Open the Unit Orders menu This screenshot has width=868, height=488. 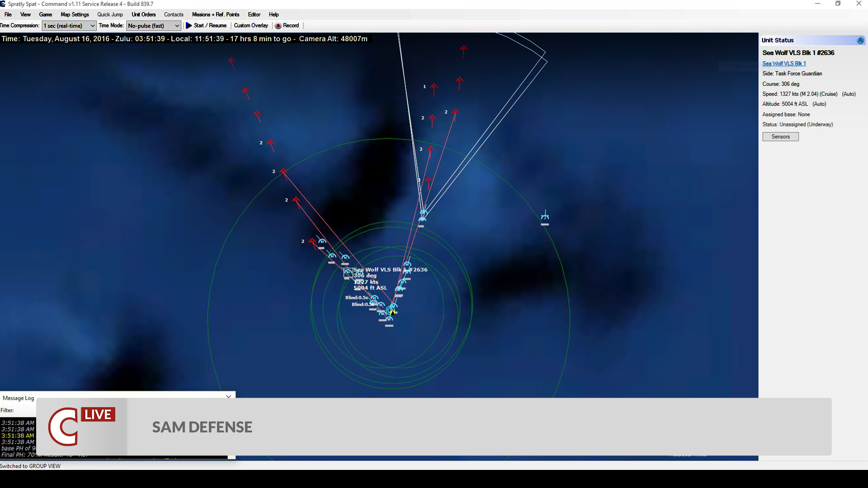[143, 14]
